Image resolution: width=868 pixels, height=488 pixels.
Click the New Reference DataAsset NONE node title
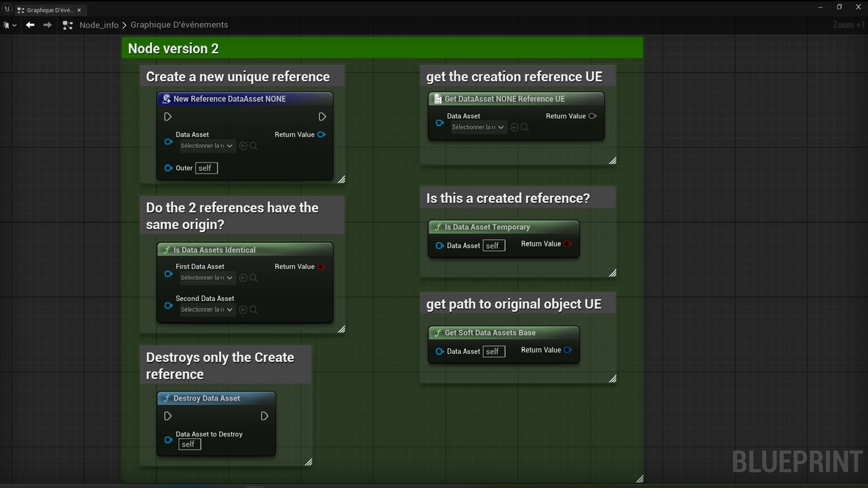[x=229, y=99]
